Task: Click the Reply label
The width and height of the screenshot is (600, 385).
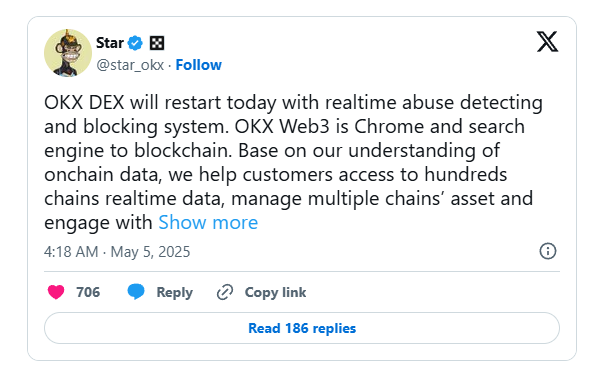Action: [174, 292]
